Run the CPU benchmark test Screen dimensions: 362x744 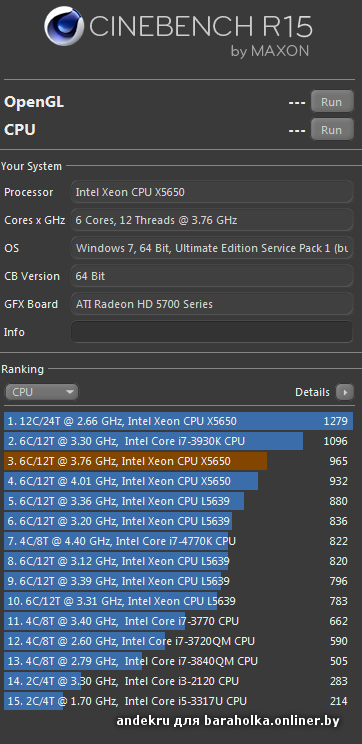(332, 130)
